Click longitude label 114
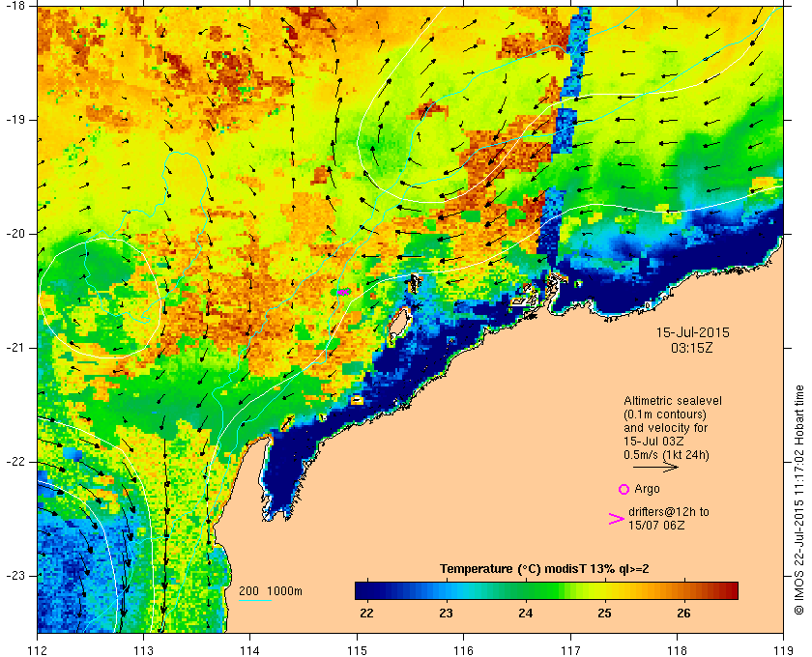 click(x=250, y=649)
